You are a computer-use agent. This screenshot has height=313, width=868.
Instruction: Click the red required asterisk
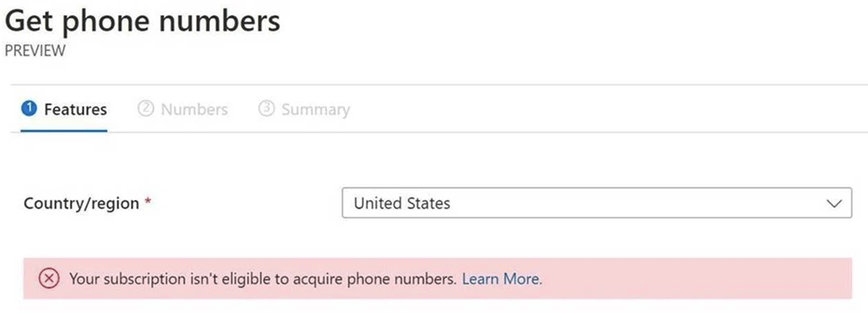(148, 202)
